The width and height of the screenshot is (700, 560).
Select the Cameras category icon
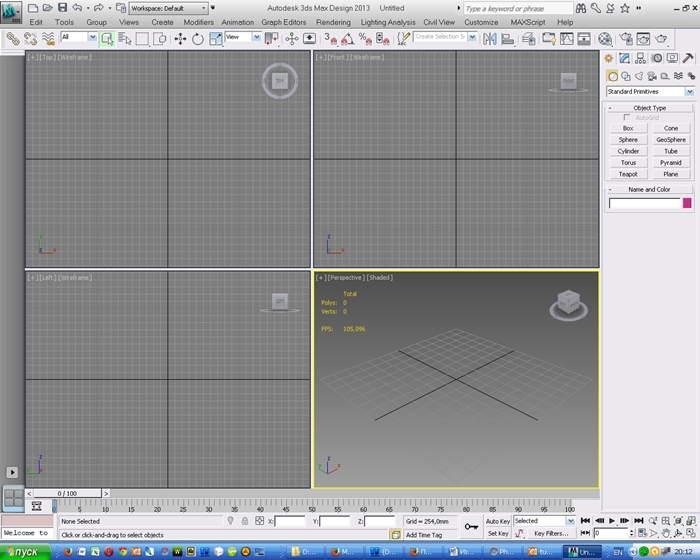[650, 76]
